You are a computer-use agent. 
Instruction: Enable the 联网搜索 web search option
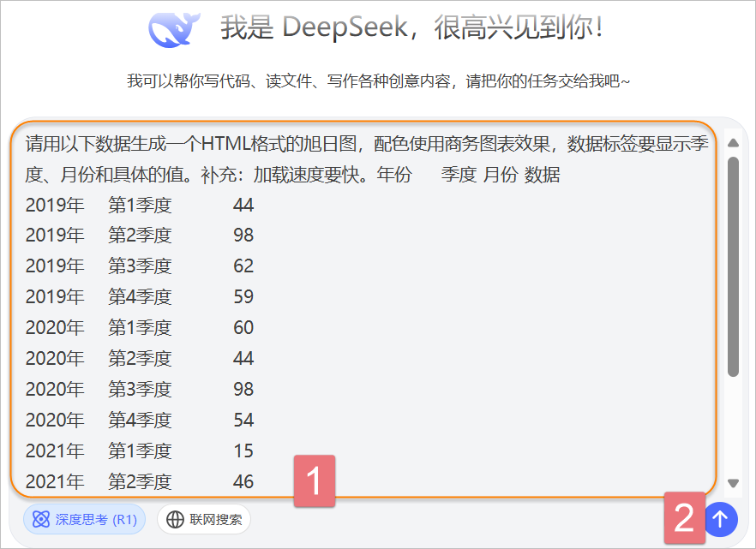pos(204,519)
